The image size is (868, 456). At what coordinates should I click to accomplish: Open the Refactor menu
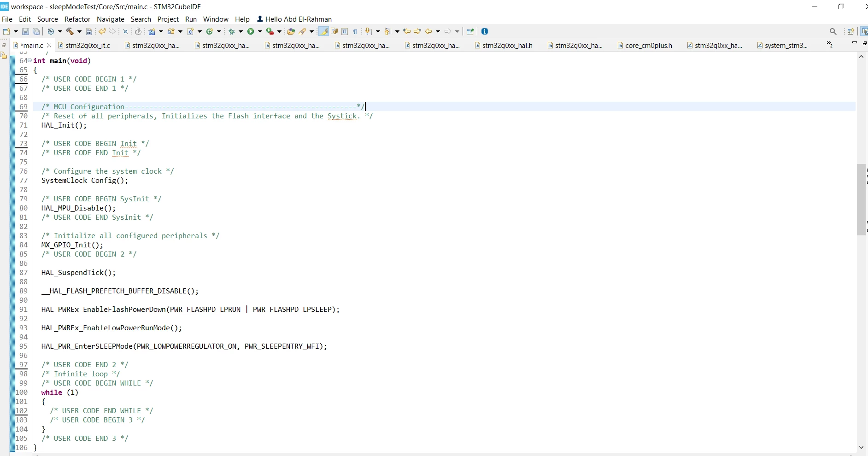tap(77, 19)
